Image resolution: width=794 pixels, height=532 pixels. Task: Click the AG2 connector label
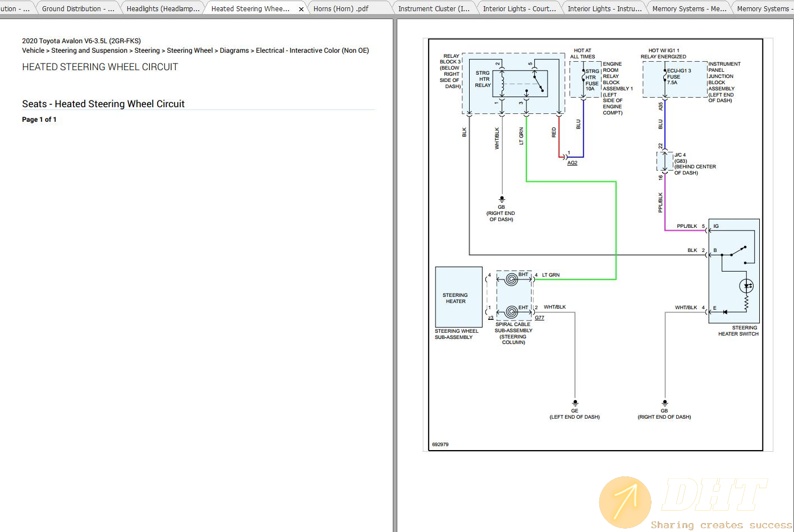coord(572,163)
